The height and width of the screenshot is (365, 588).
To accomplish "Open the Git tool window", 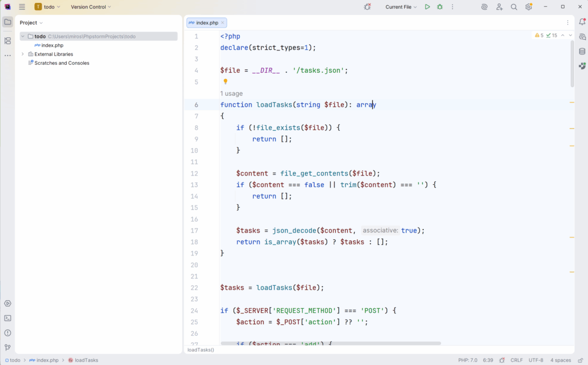I will click(7, 347).
